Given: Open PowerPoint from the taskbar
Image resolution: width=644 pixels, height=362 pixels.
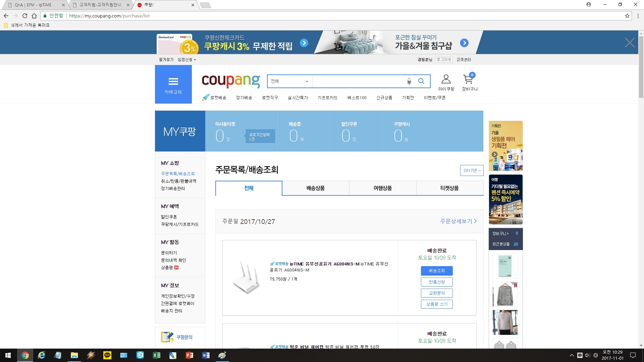Looking at the screenshot, I should point(189,355).
